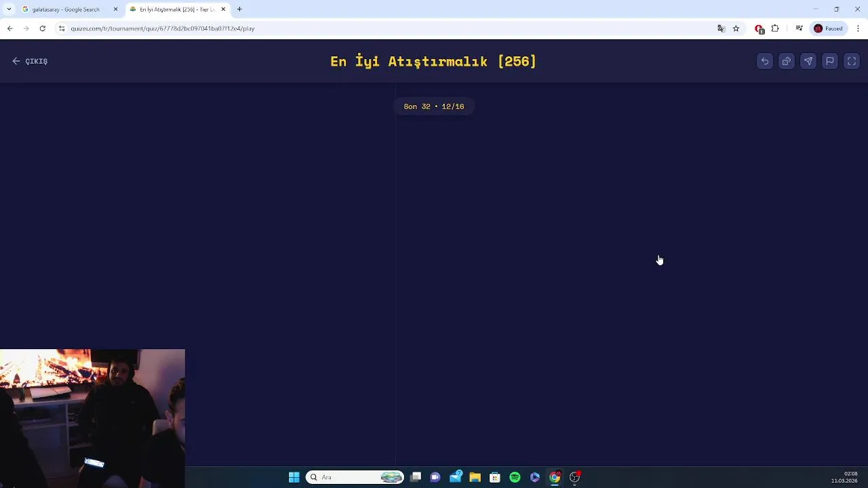Open Microsoft Store from the taskbar
868x488 pixels.
click(495, 477)
